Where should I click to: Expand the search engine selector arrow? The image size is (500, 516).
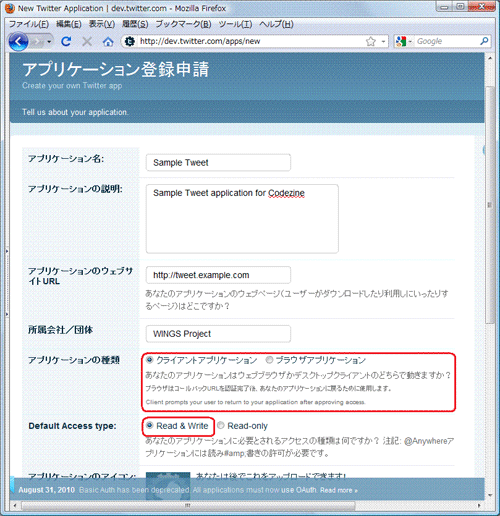tap(410, 42)
